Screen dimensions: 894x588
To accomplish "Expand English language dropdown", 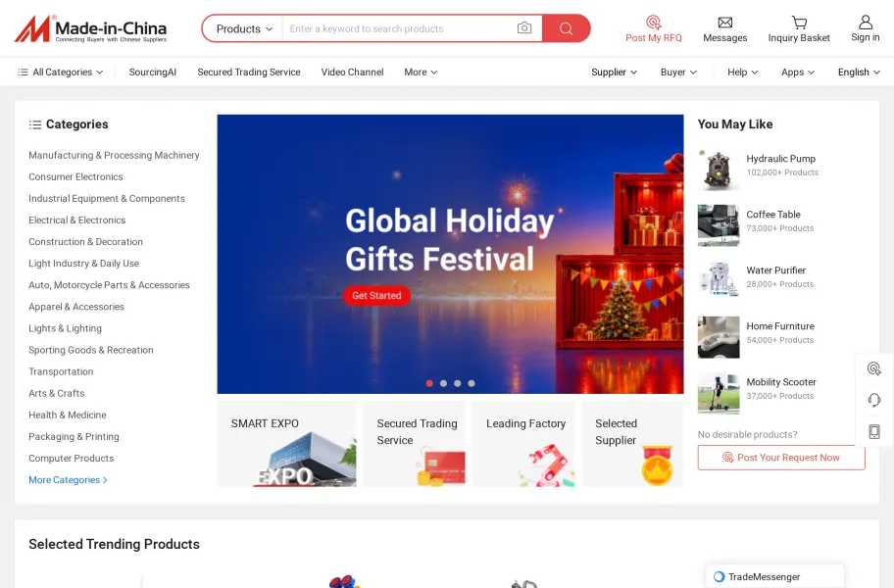I will [859, 72].
